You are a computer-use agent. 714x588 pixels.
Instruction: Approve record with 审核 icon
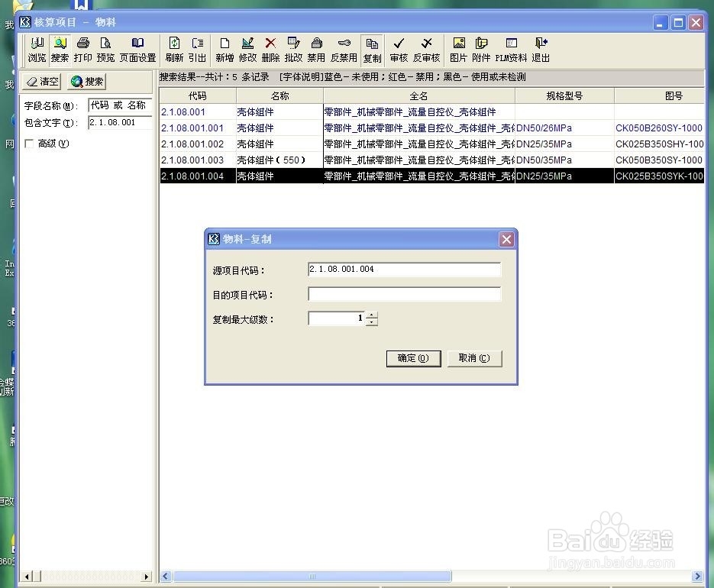[x=399, y=50]
